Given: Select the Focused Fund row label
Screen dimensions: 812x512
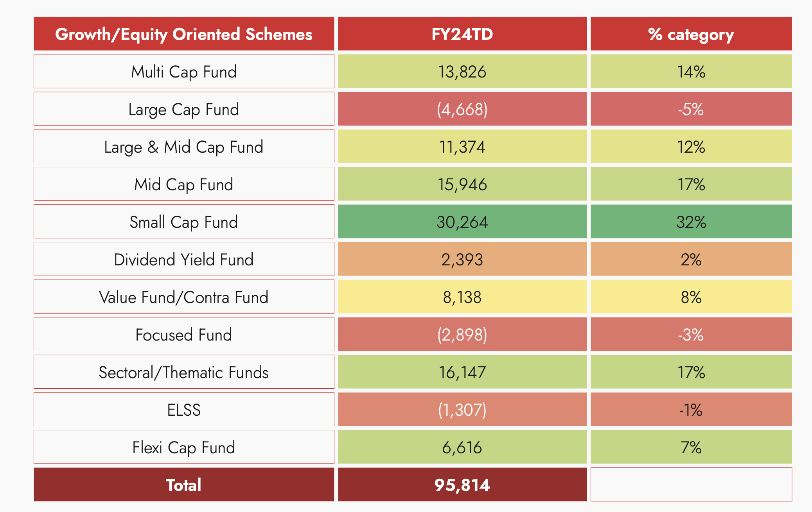Looking at the screenshot, I should pos(184,335).
